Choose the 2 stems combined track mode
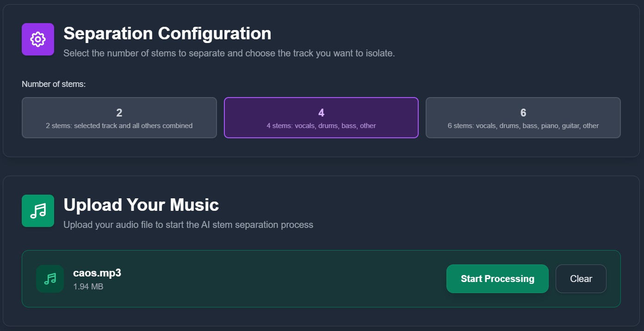 [x=119, y=117]
